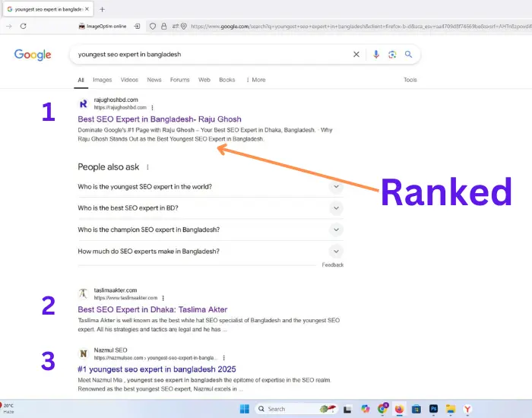Go to Google home via the logo
The height and width of the screenshot is (418, 532).
pyautogui.click(x=33, y=55)
